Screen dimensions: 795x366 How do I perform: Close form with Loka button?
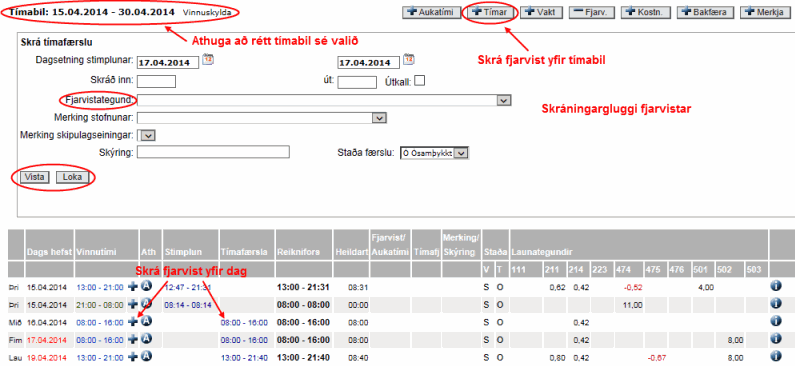tap(72, 177)
